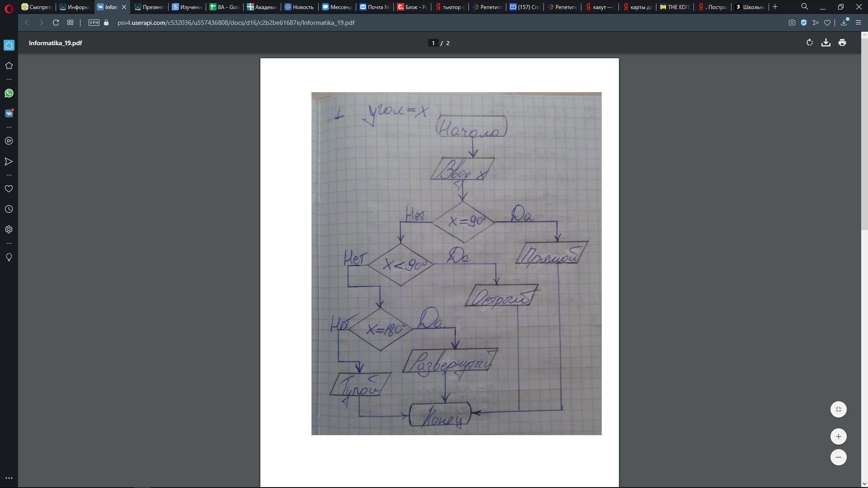
Task: Toggle fit-to-page zoom button
Action: tap(838, 409)
